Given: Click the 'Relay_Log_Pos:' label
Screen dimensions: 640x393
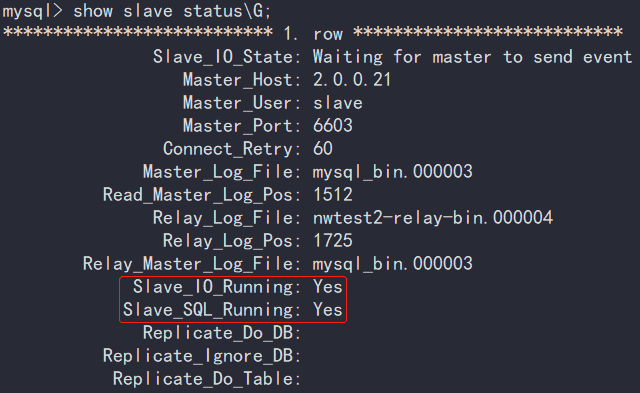Looking at the screenshot, I should pyautogui.click(x=232, y=241).
